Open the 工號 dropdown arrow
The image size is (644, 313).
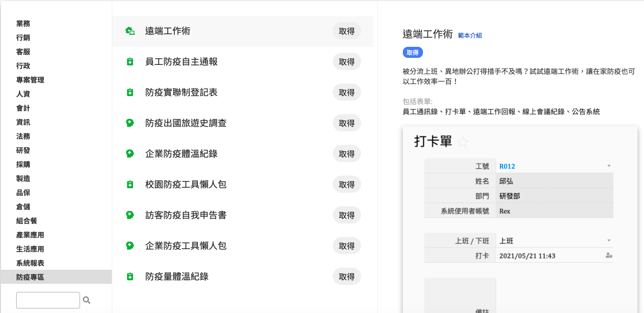click(609, 166)
